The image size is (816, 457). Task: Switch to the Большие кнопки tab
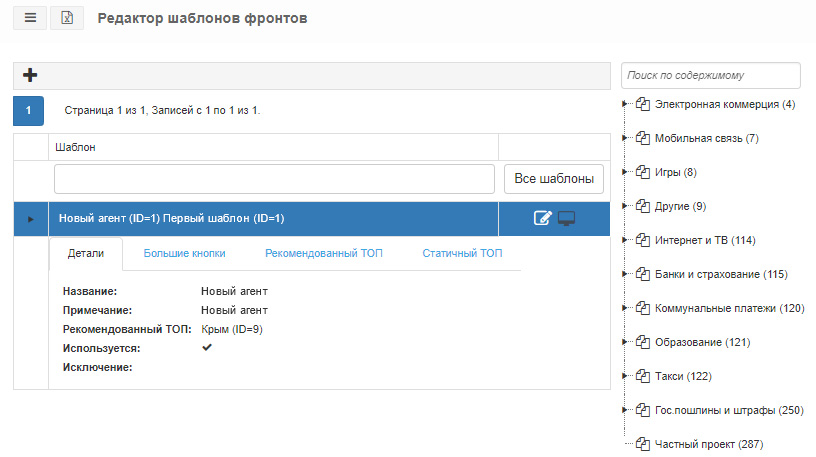tap(184, 253)
